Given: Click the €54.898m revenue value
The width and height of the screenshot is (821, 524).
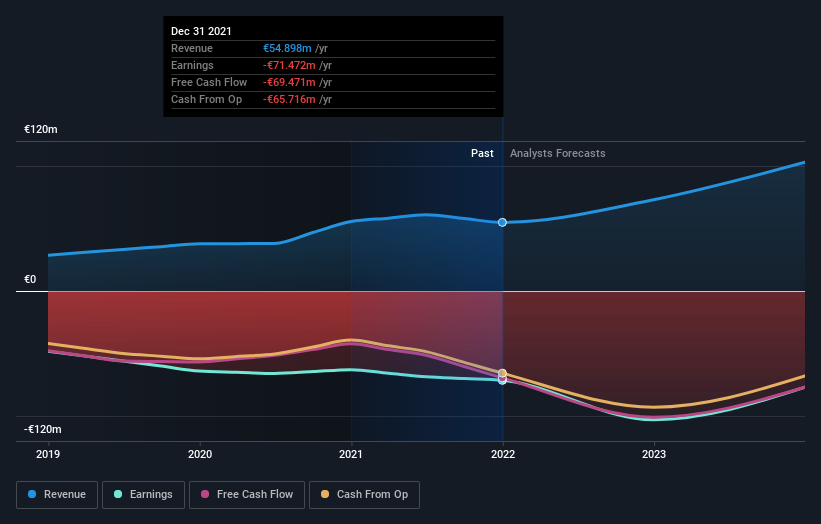Looking at the screenshot, I should tap(287, 48).
